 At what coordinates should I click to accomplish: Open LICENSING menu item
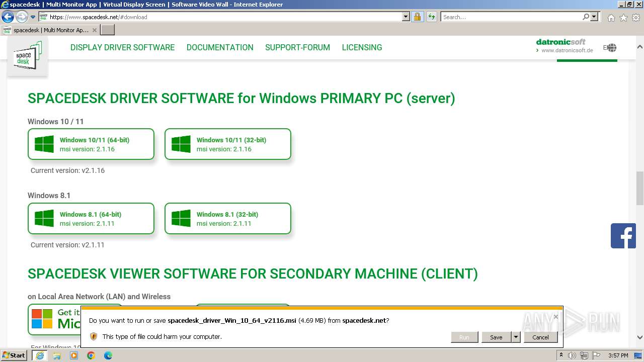pos(362,47)
